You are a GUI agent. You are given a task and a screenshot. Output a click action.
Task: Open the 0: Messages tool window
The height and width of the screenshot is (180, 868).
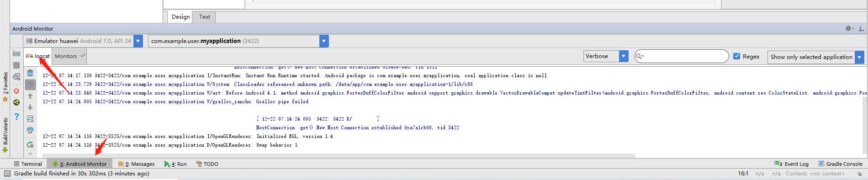(136, 164)
